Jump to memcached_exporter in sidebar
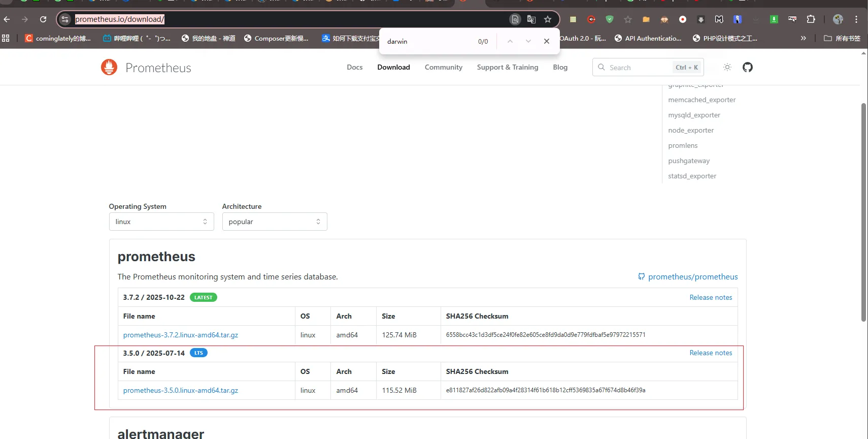 [702, 100]
